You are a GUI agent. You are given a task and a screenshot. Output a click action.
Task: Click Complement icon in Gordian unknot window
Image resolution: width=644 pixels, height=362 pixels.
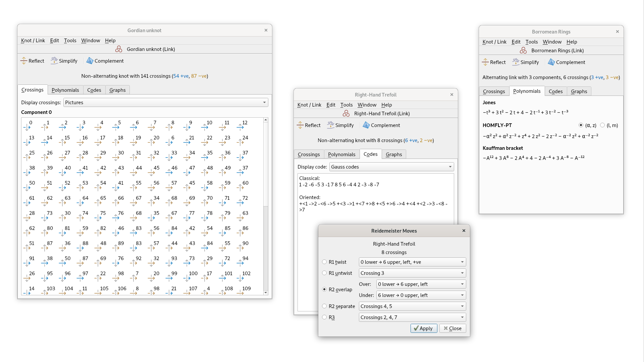[x=90, y=61]
